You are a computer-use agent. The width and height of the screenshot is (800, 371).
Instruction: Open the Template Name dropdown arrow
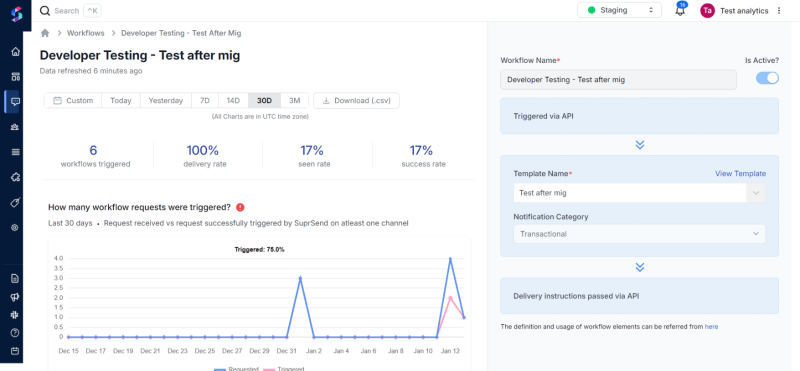(x=756, y=193)
